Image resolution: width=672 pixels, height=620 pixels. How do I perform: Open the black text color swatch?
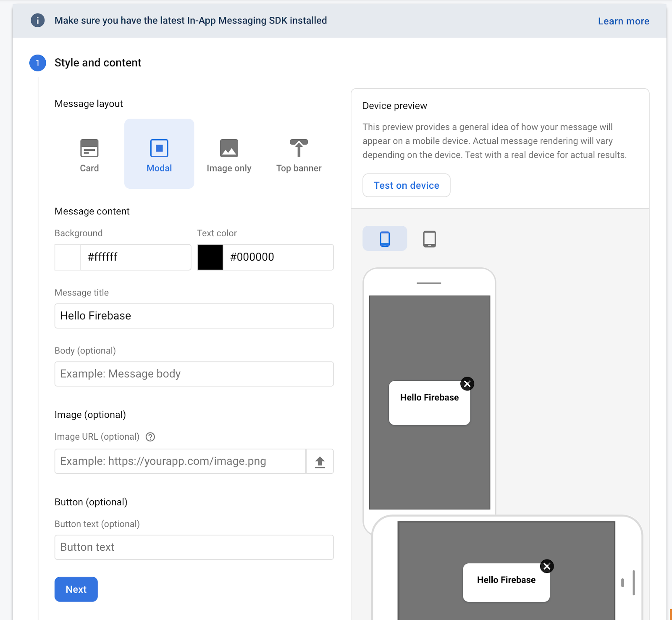(210, 257)
